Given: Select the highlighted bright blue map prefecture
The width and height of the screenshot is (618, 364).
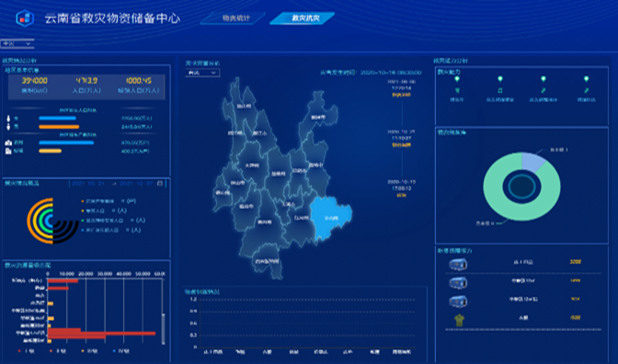Looking at the screenshot, I should (329, 218).
